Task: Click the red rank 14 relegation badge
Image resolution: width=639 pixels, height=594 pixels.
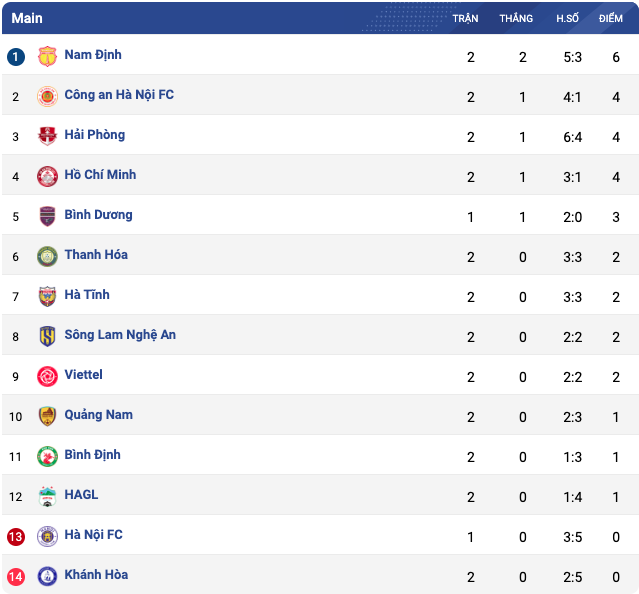Action: pos(16,577)
